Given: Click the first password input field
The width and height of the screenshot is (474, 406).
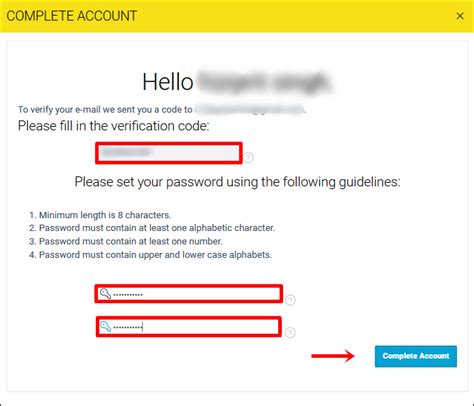Looking at the screenshot, I should [x=189, y=294].
